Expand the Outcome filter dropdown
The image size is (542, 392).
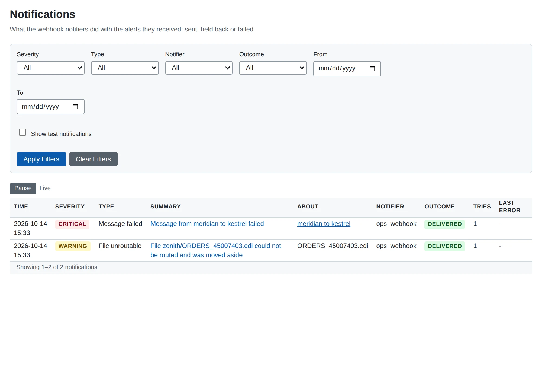[273, 68]
